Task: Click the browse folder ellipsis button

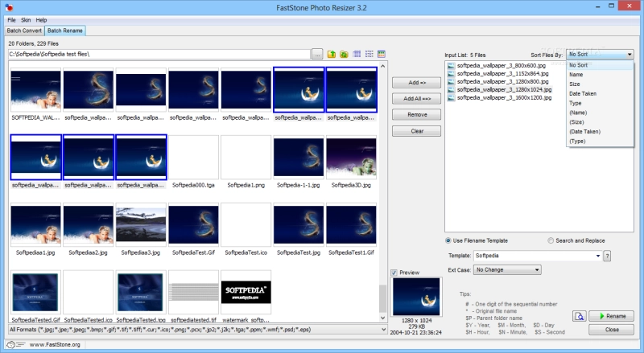Action: (317, 54)
